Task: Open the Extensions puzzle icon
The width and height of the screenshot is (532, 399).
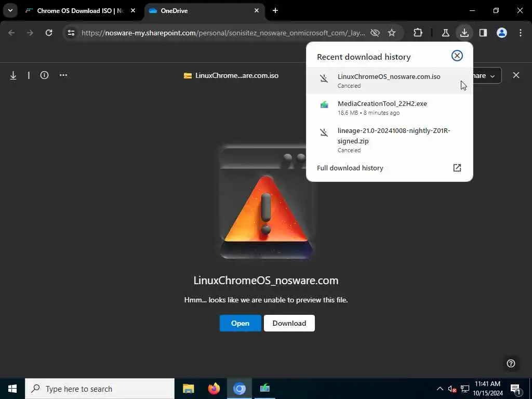Action: coord(418,33)
